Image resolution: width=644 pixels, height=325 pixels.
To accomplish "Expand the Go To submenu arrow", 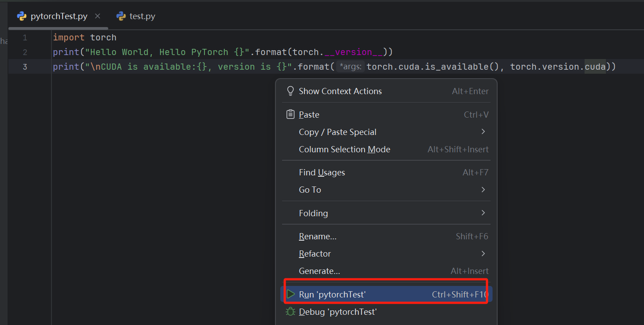I will click(x=483, y=190).
